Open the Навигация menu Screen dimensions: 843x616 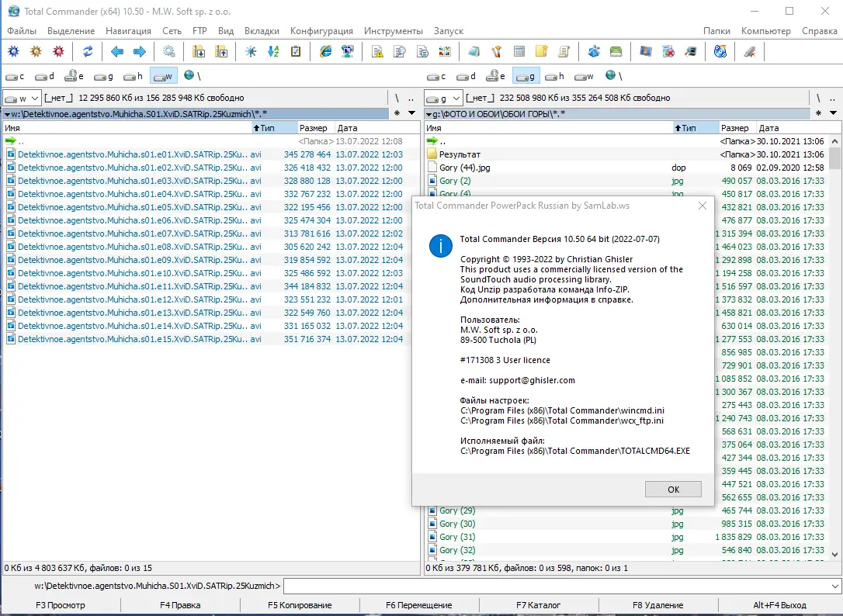(x=128, y=31)
